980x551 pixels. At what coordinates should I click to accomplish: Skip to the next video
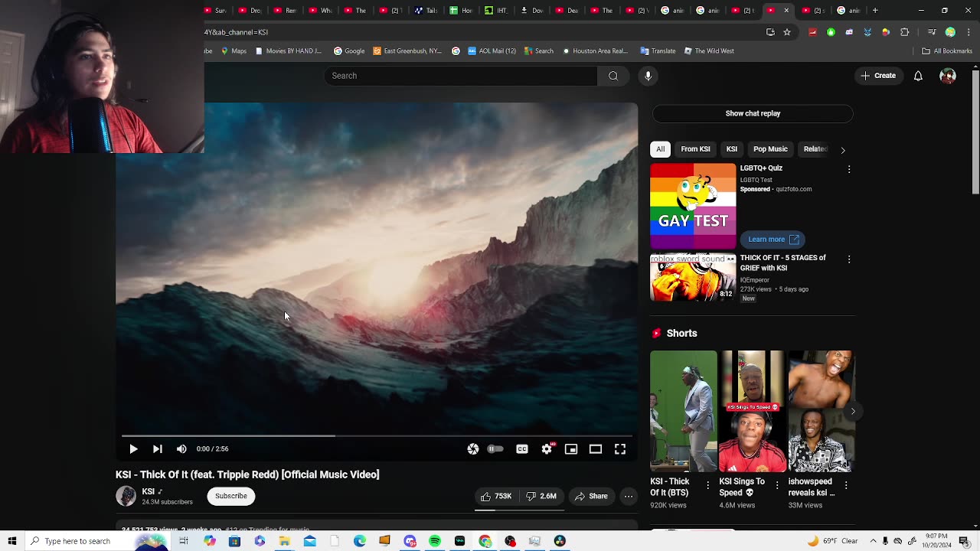tap(157, 449)
